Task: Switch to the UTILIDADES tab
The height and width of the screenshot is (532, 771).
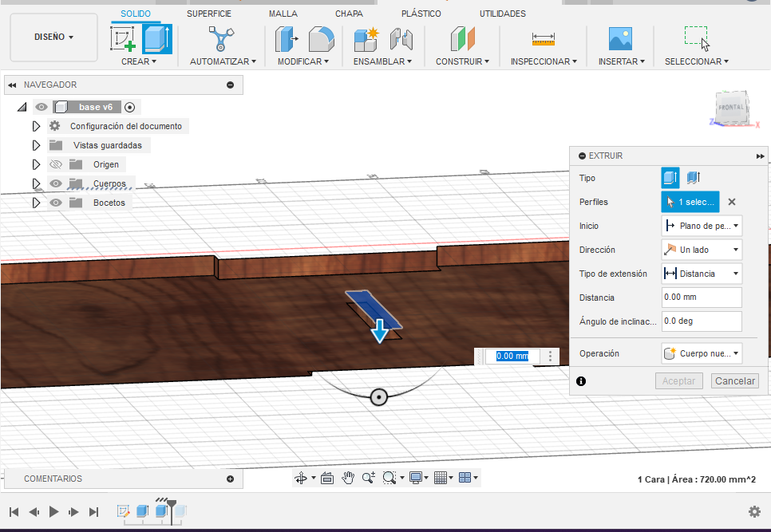Action: (x=503, y=14)
